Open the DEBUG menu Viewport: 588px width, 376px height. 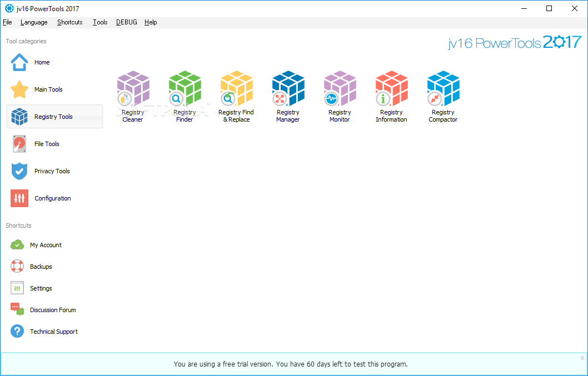(126, 22)
